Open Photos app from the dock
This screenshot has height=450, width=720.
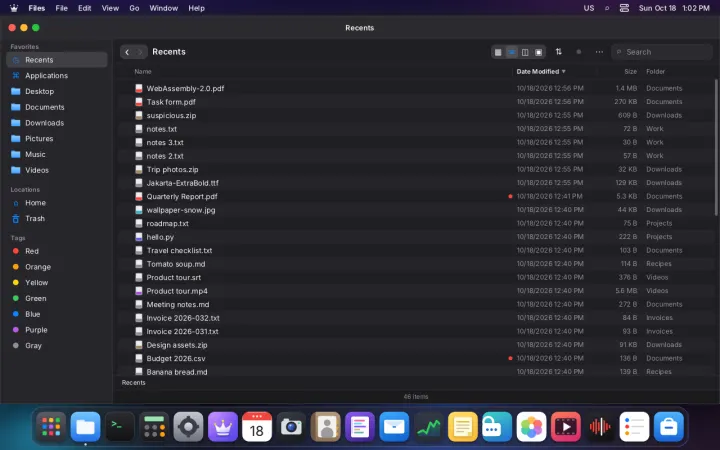pyautogui.click(x=531, y=427)
